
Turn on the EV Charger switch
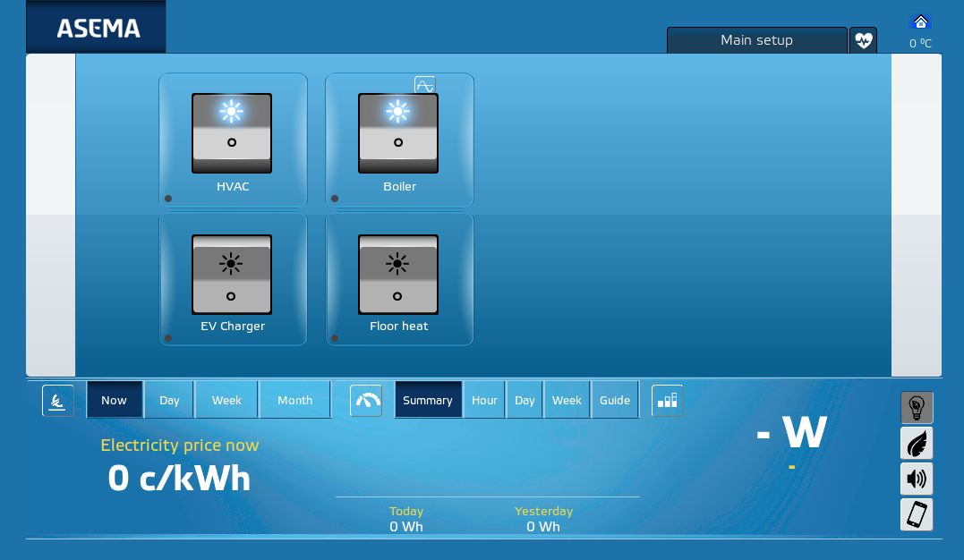click(x=232, y=275)
